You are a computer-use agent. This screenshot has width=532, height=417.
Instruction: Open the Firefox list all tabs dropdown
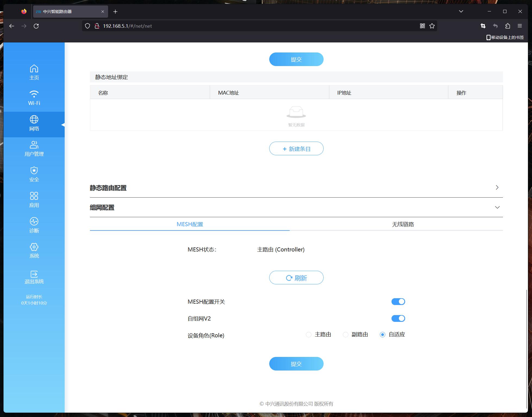coord(461,11)
